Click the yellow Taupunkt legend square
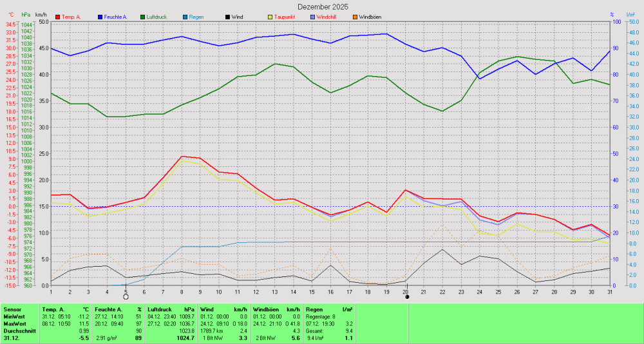Screen dimensions: 644x344 270,16
